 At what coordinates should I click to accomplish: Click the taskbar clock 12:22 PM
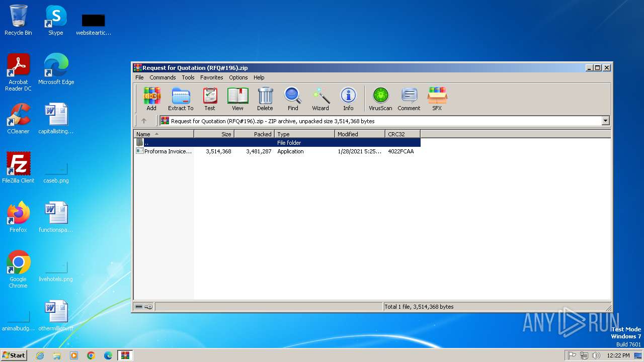point(618,355)
